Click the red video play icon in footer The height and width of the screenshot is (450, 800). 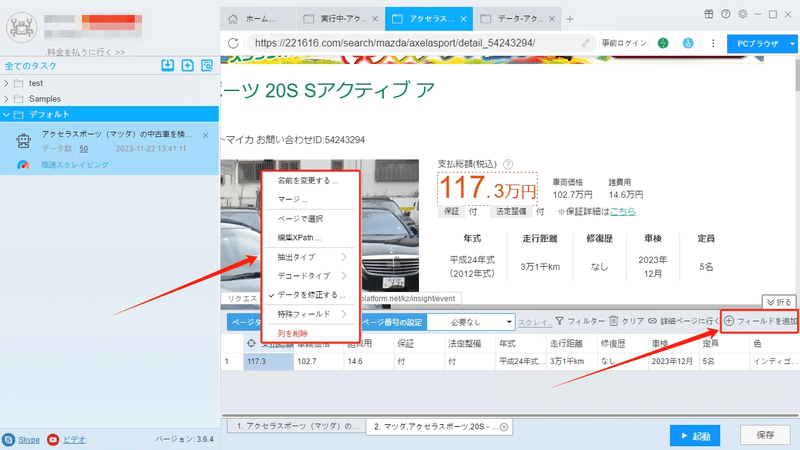click(53, 439)
